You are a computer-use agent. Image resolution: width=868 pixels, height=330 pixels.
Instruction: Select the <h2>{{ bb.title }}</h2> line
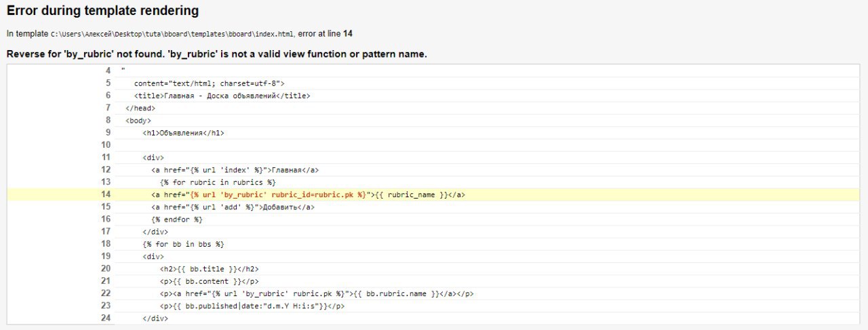[x=209, y=268]
